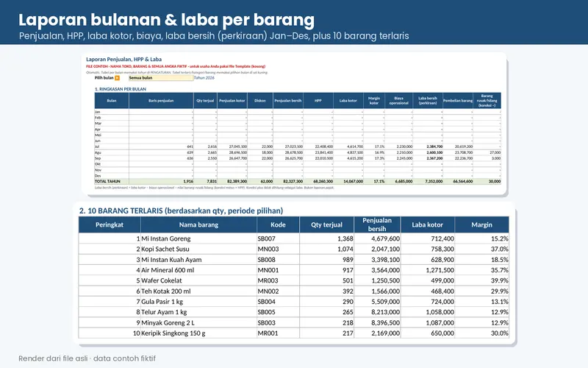The image size is (588, 368).
Task: Select the Mi Instan Kuah Ayam item name
Action: pyautogui.click(x=171, y=260)
